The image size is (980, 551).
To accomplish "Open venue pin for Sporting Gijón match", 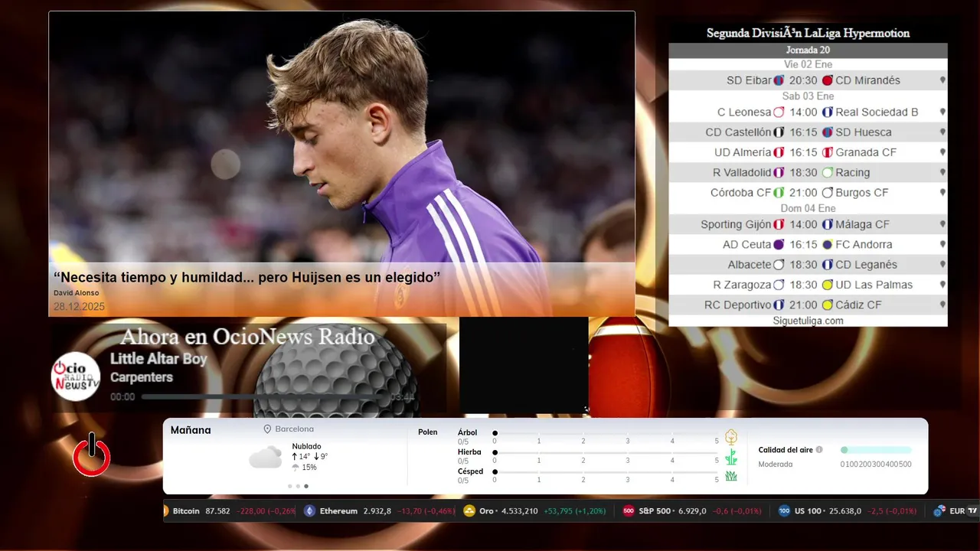I will [x=942, y=224].
